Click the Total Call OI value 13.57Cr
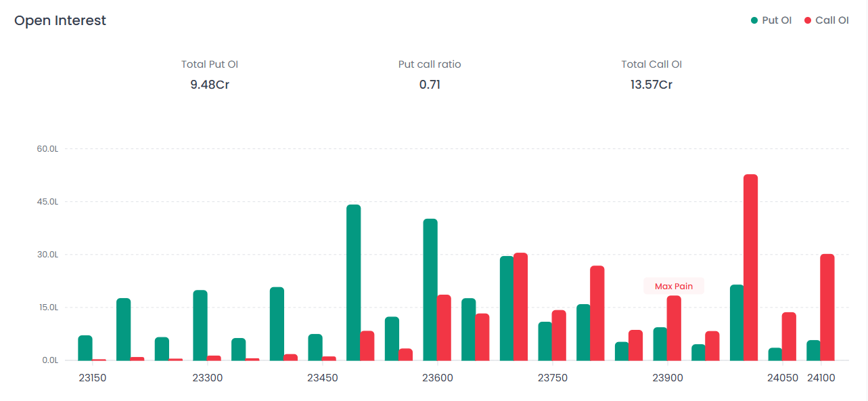The image size is (868, 401). [x=651, y=85]
